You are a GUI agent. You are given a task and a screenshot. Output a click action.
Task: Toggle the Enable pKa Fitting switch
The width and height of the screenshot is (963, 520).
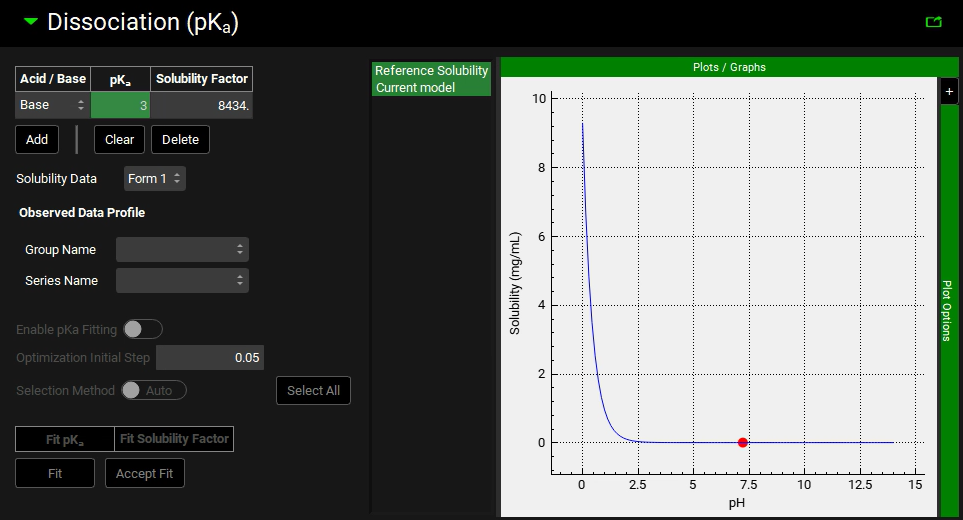click(x=142, y=329)
